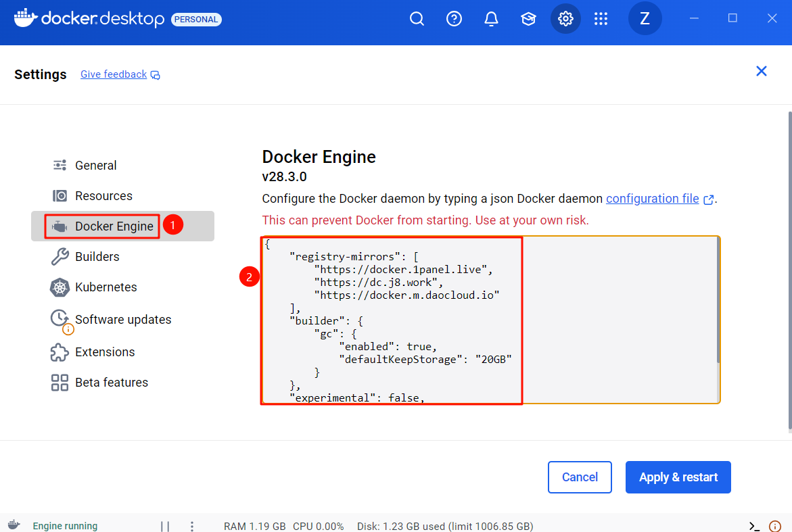Click the help question mark icon
792x532 pixels.
tap(455, 19)
